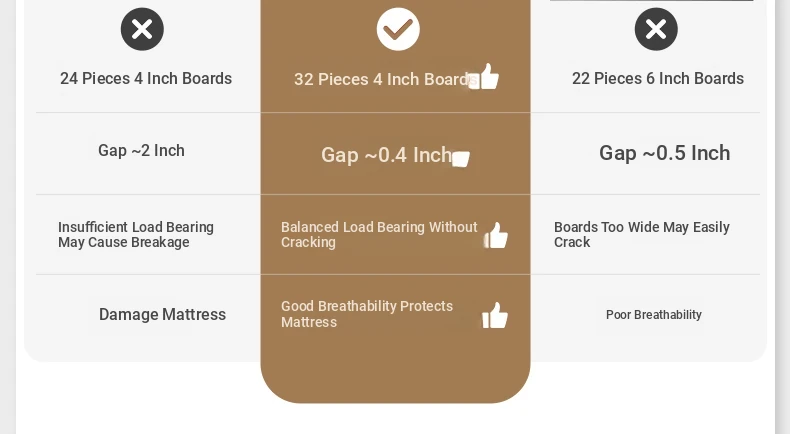Click the X icon above 24 Pieces

point(142,29)
